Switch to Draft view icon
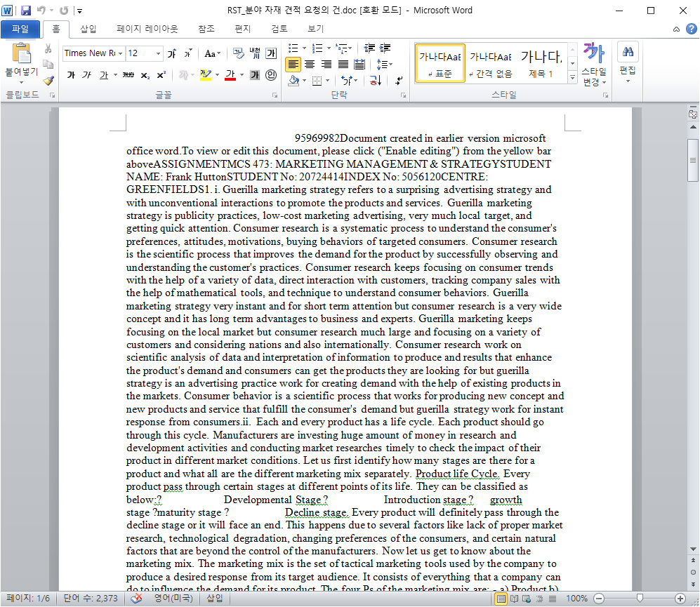 [x=553, y=599]
